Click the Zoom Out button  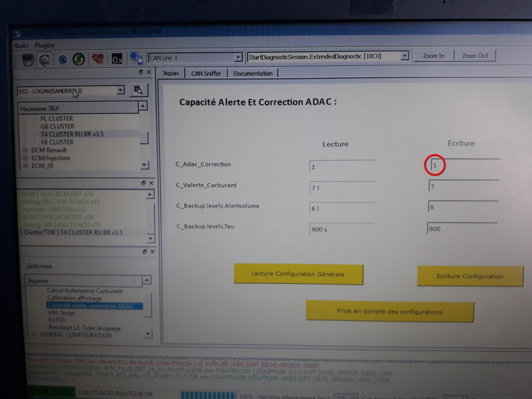(x=475, y=56)
